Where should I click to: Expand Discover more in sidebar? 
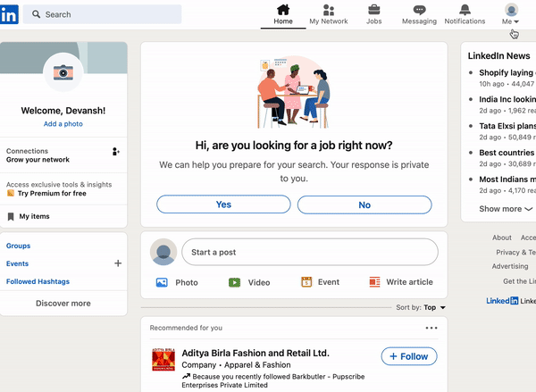tap(63, 303)
